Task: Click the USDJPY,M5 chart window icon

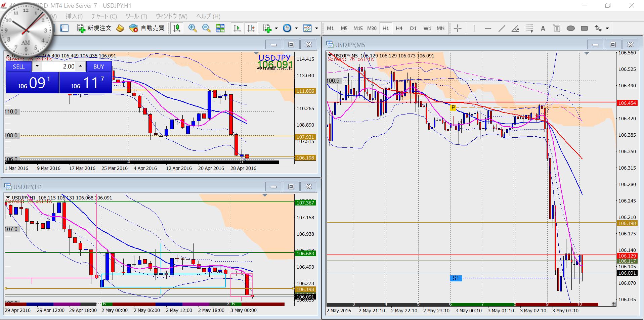Action: coord(330,45)
